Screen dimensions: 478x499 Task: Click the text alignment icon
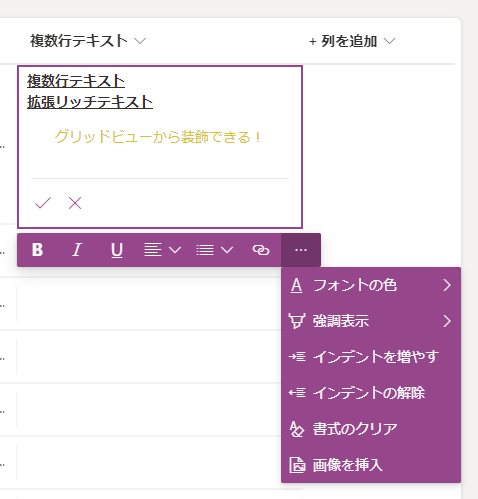(x=153, y=250)
